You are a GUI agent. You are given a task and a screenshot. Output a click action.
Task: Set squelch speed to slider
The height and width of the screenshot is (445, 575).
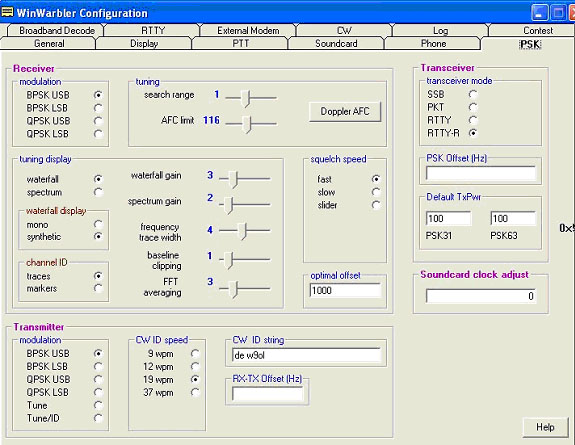pos(376,205)
